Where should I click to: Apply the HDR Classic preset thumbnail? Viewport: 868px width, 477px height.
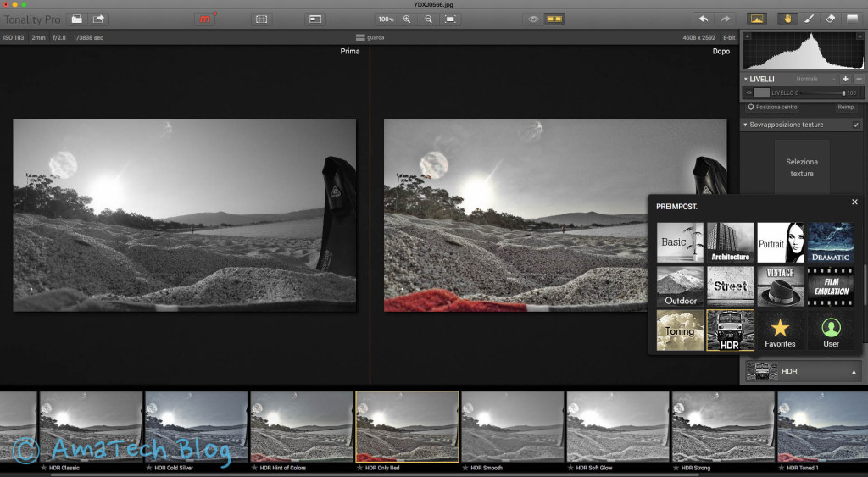point(91,426)
